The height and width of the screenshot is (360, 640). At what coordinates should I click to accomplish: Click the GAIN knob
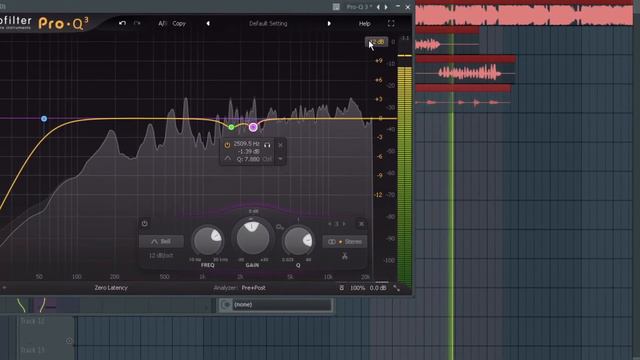point(253,238)
